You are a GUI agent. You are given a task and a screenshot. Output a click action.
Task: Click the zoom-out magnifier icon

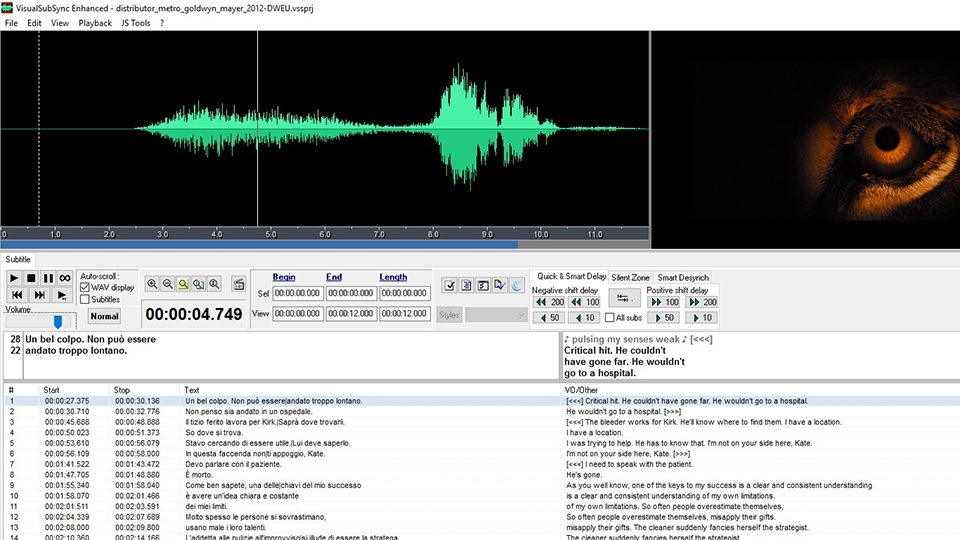coord(168,284)
